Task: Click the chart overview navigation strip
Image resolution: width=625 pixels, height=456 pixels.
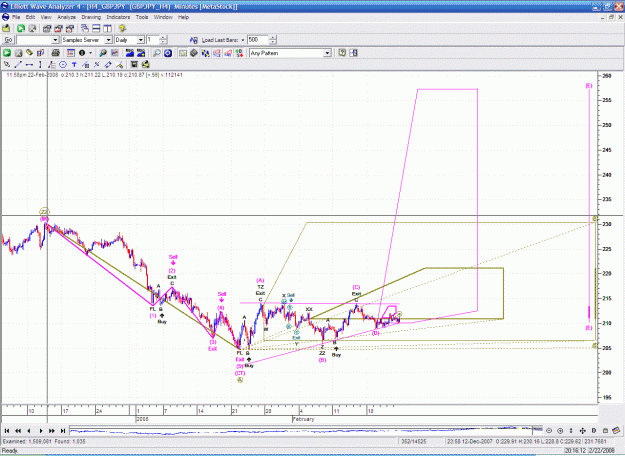Action: tap(306, 430)
